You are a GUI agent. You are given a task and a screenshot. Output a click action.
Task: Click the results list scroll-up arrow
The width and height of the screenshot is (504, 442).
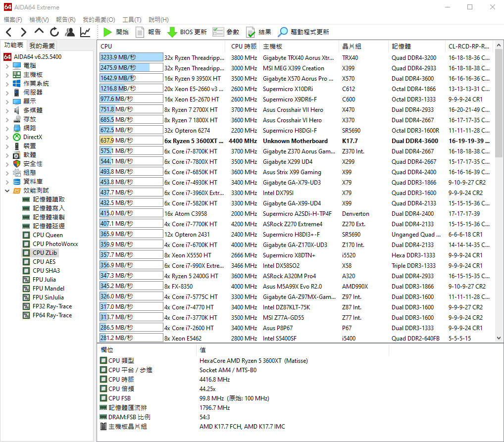tap(499, 46)
